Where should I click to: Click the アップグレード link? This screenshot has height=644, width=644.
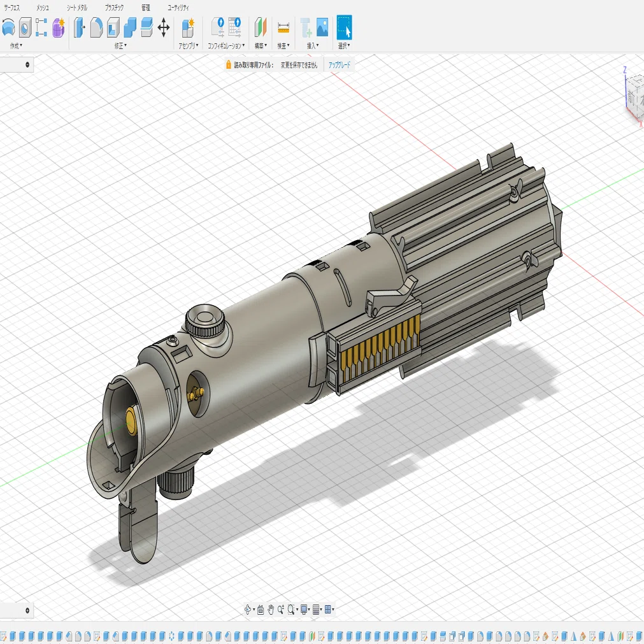pos(340,65)
